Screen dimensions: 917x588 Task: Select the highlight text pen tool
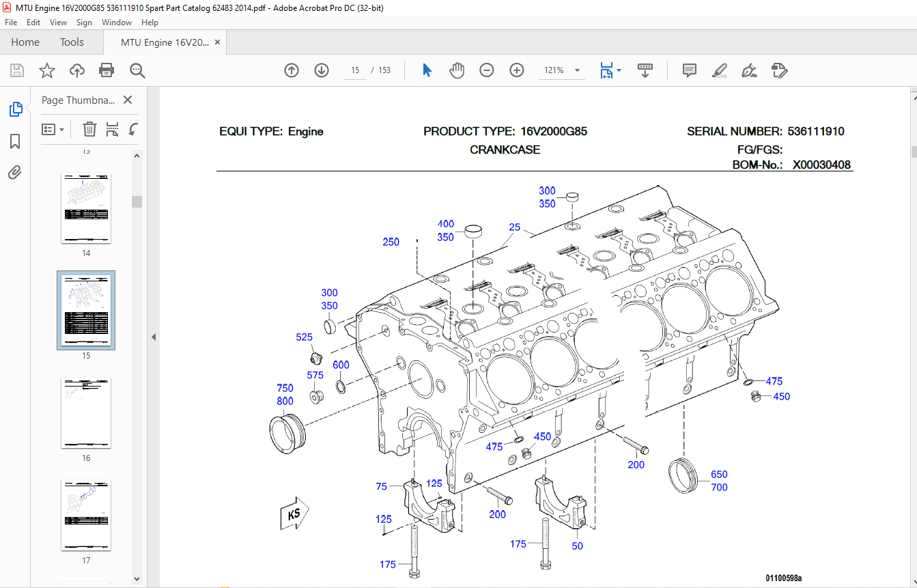coord(719,70)
